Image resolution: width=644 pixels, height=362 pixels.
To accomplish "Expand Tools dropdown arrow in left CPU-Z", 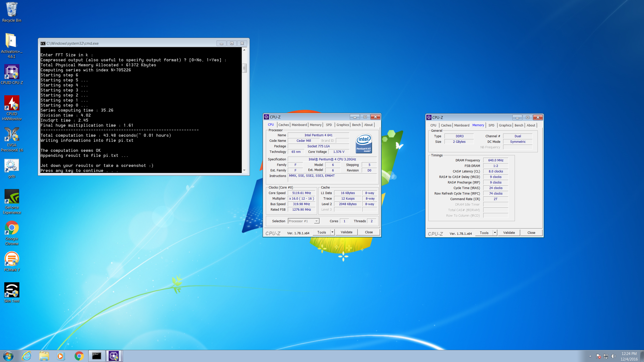I will (332, 232).
